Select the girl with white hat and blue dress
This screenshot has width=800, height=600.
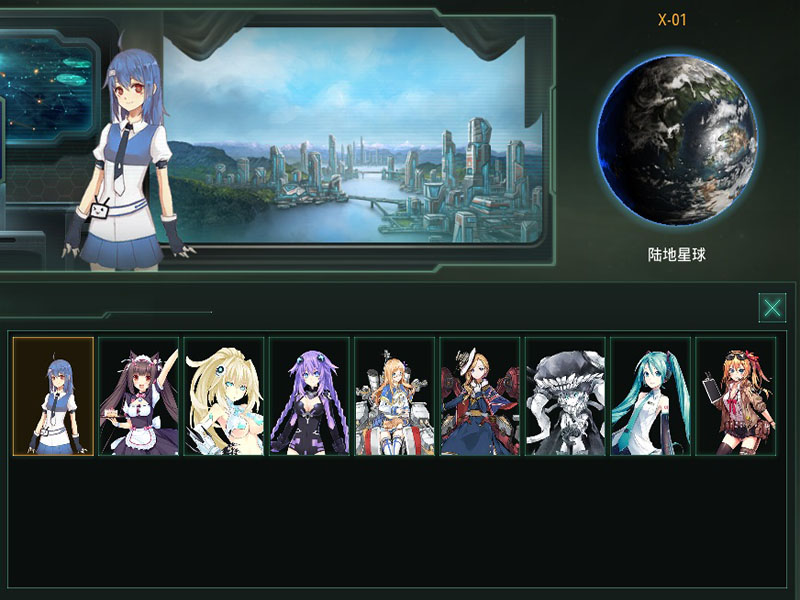480,396
